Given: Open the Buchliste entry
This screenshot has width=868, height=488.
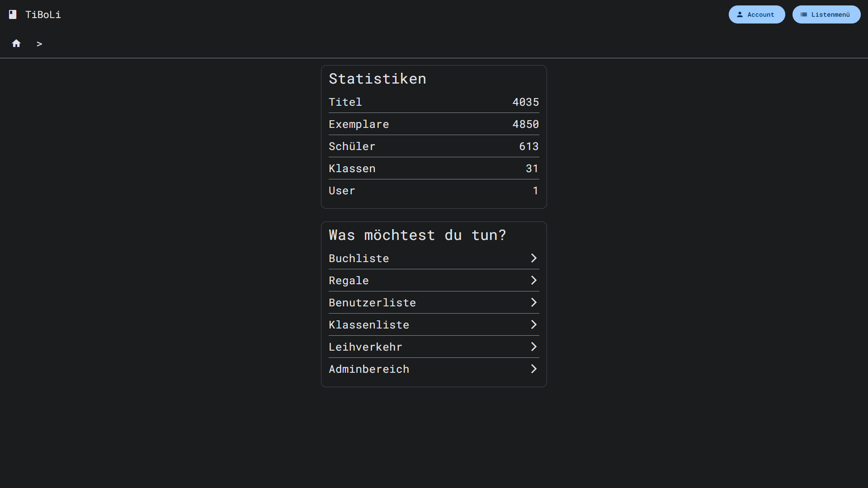Looking at the screenshot, I should pos(359,258).
